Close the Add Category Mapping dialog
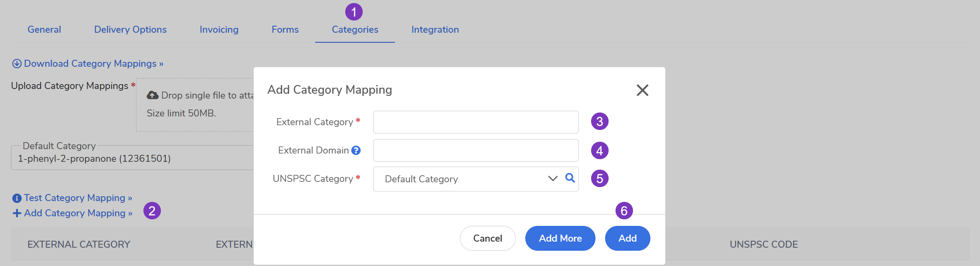Screen dimensions: 980x266 coord(642,90)
